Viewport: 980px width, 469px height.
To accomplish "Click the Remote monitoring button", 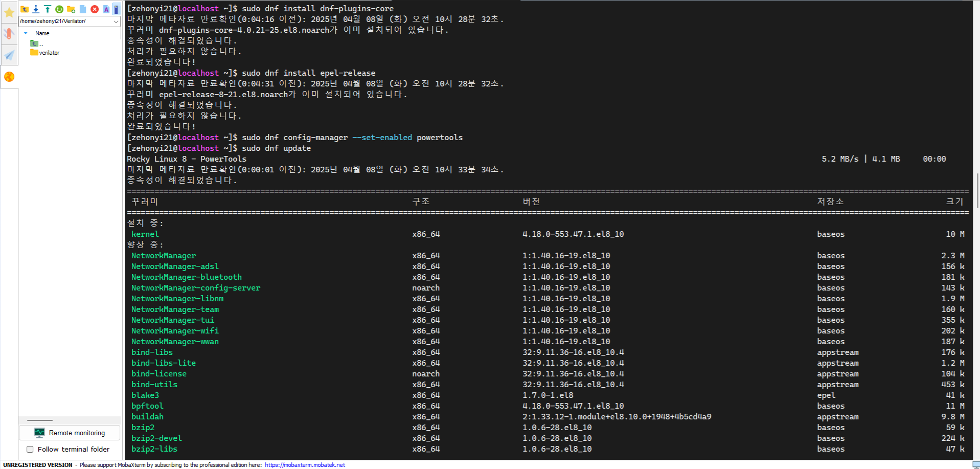I will pyautogui.click(x=70, y=433).
